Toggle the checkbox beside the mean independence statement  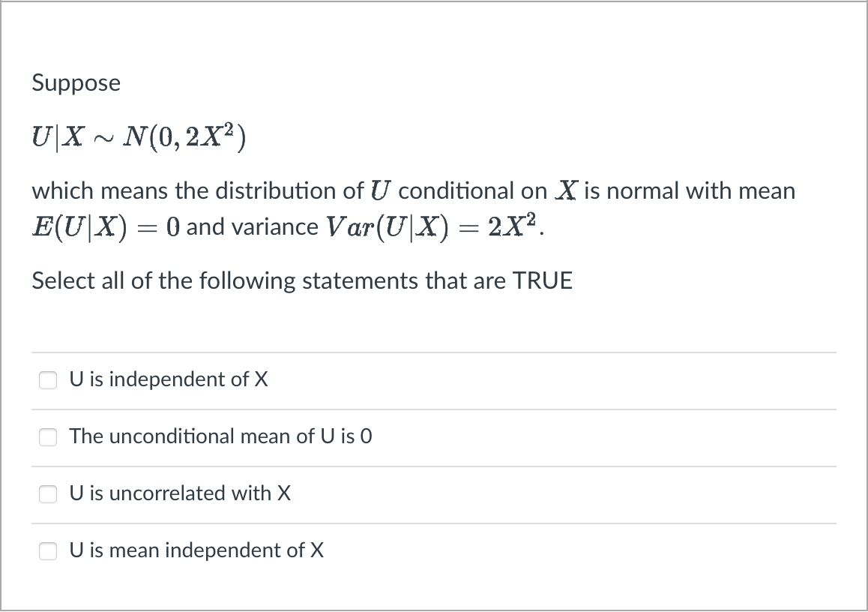(47, 550)
